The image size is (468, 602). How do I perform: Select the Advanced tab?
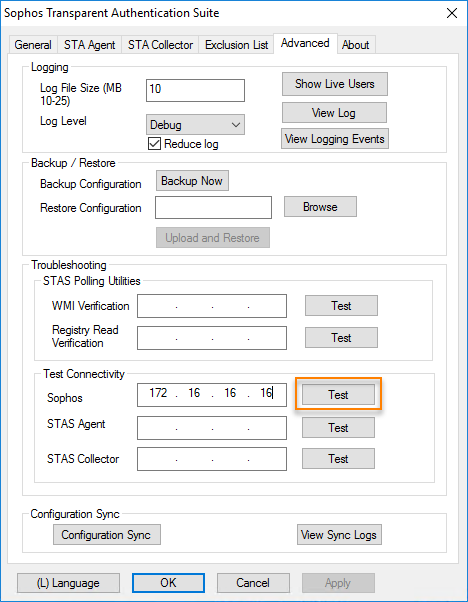point(305,43)
